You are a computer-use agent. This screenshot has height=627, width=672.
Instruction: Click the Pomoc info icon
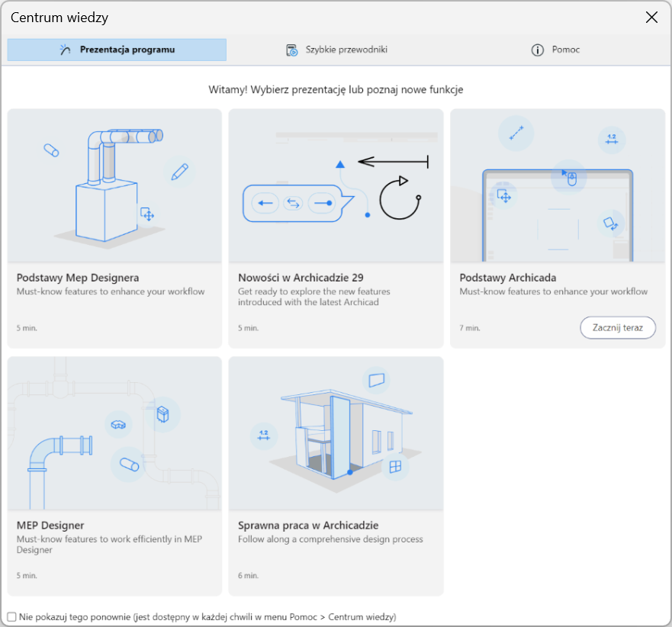(537, 50)
